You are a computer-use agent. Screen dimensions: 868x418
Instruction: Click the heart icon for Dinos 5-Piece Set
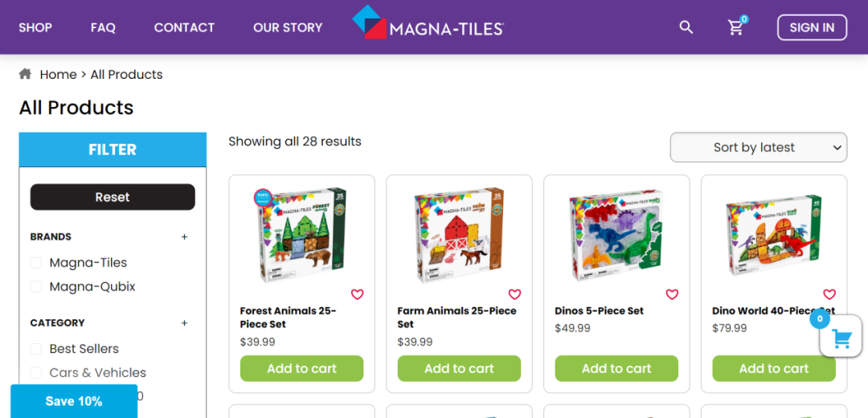click(673, 294)
